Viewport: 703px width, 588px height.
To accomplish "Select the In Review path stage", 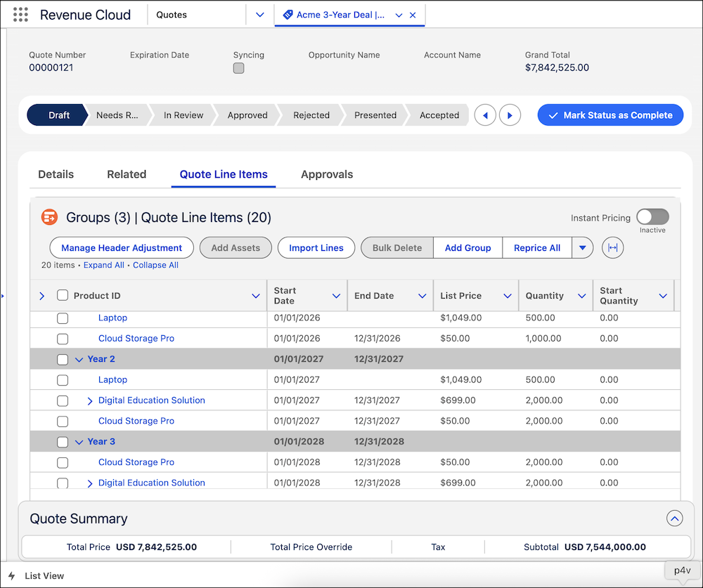I will click(x=183, y=115).
